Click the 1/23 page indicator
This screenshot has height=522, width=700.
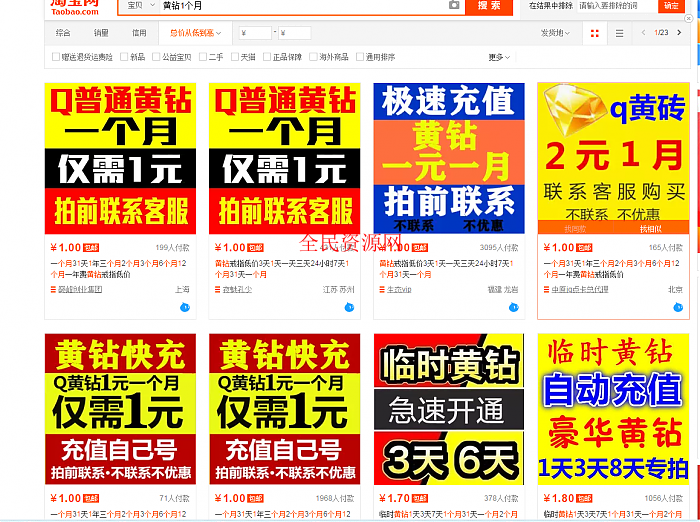661,33
